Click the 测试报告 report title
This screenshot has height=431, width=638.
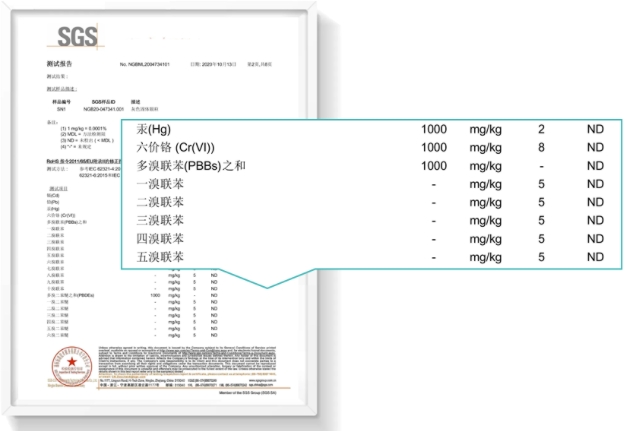[62, 65]
